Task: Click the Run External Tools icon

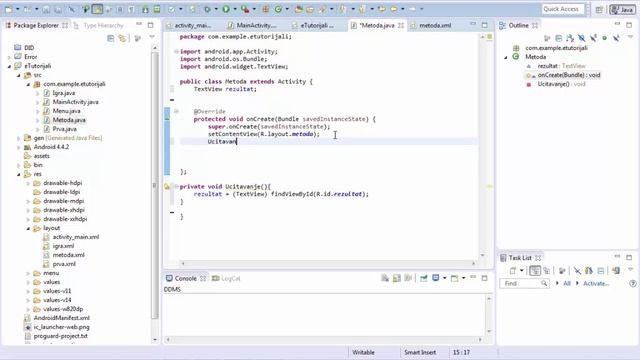Action: tap(244, 9)
